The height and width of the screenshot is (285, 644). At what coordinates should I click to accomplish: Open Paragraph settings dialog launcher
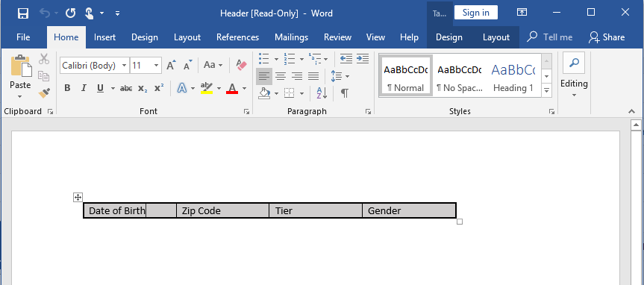(369, 111)
